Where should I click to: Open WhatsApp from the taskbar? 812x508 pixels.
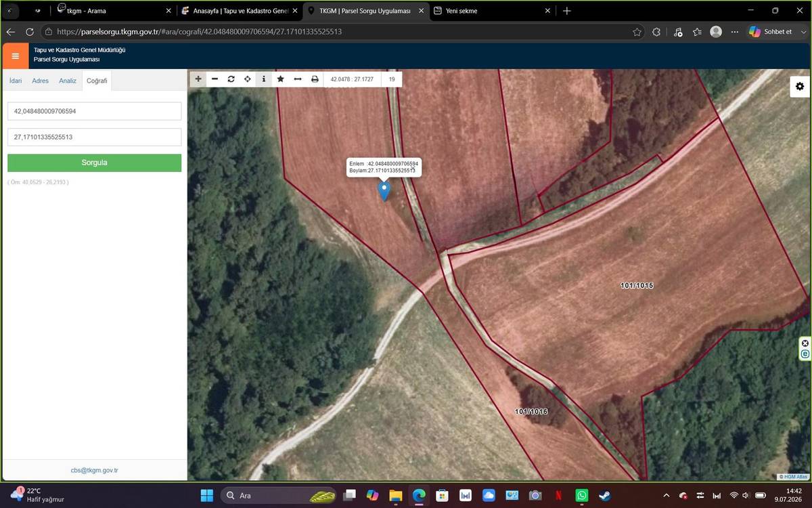pyautogui.click(x=581, y=496)
